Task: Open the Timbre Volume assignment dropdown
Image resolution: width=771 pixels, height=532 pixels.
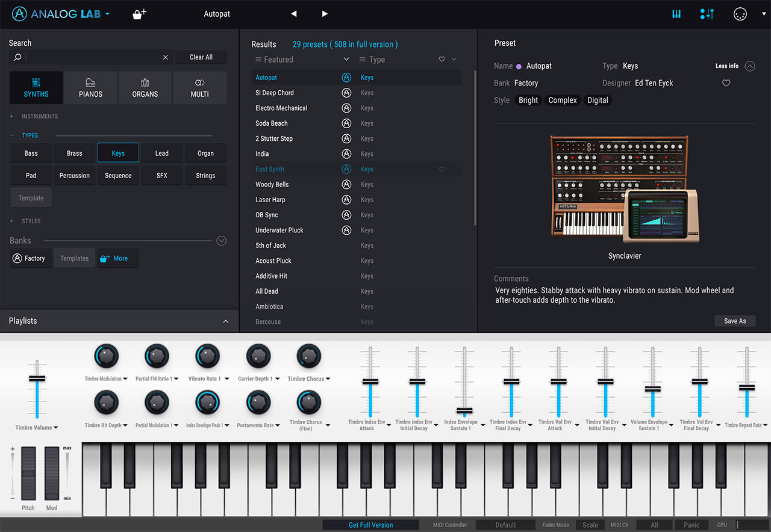Action: [x=56, y=428]
